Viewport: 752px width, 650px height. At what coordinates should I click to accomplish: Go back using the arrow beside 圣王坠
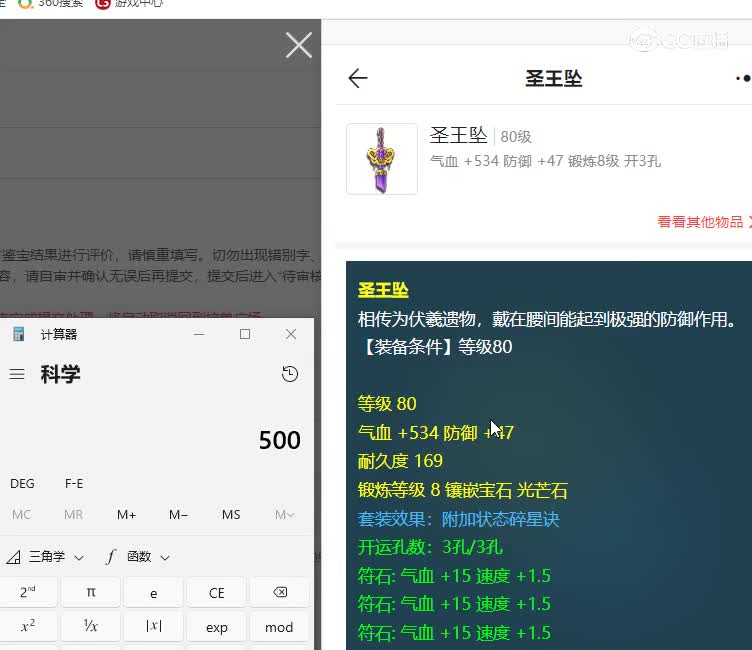pos(358,78)
